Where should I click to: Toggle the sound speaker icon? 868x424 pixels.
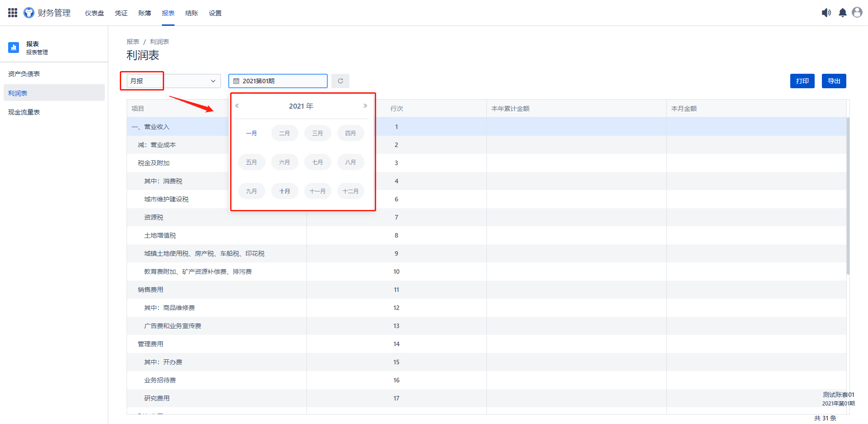coord(826,13)
